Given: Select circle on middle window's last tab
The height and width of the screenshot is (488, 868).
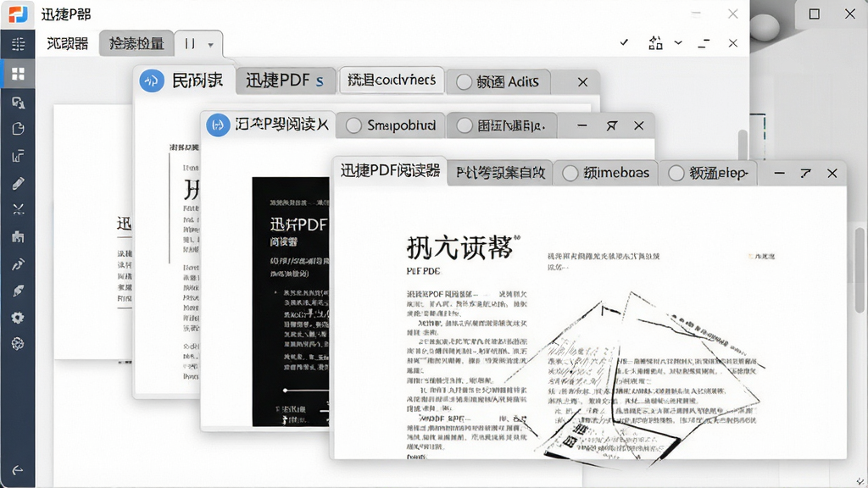Looking at the screenshot, I should (x=465, y=125).
